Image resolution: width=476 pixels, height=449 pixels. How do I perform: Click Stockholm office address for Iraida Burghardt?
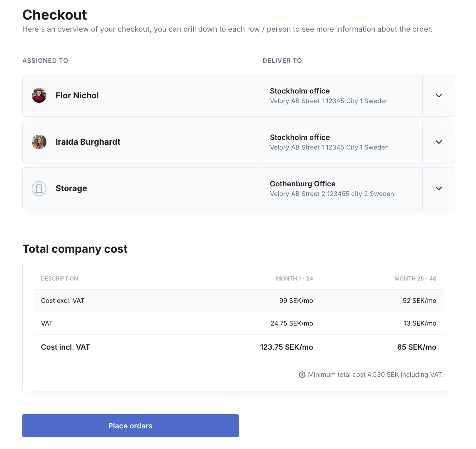329,142
